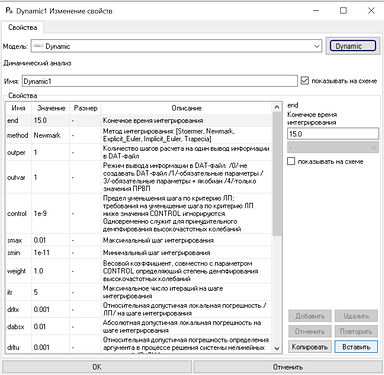Click the Размер column header

(85, 108)
